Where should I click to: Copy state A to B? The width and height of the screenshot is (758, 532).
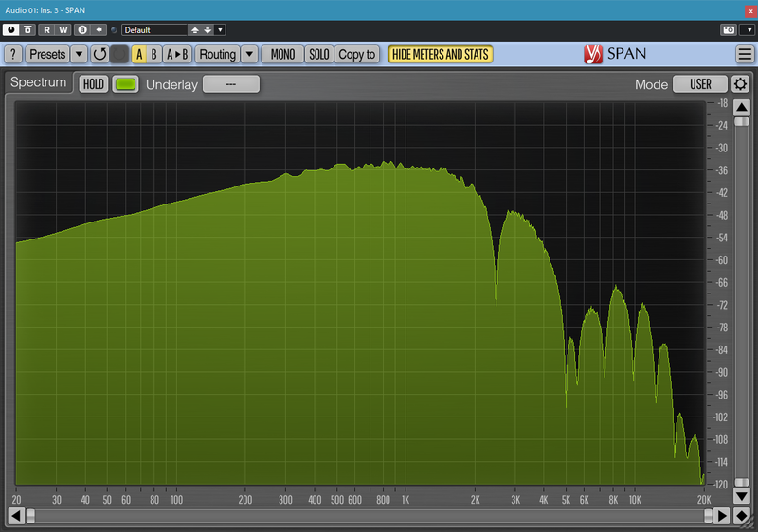(x=177, y=54)
